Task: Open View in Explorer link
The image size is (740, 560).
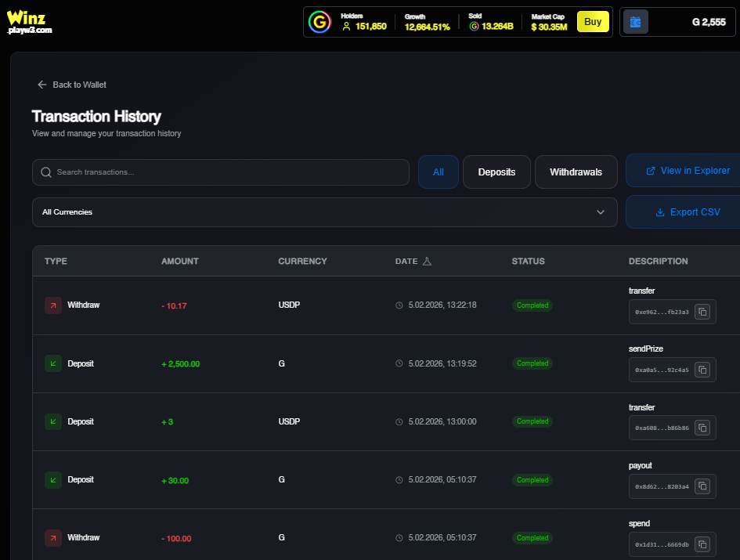Action: click(687, 171)
